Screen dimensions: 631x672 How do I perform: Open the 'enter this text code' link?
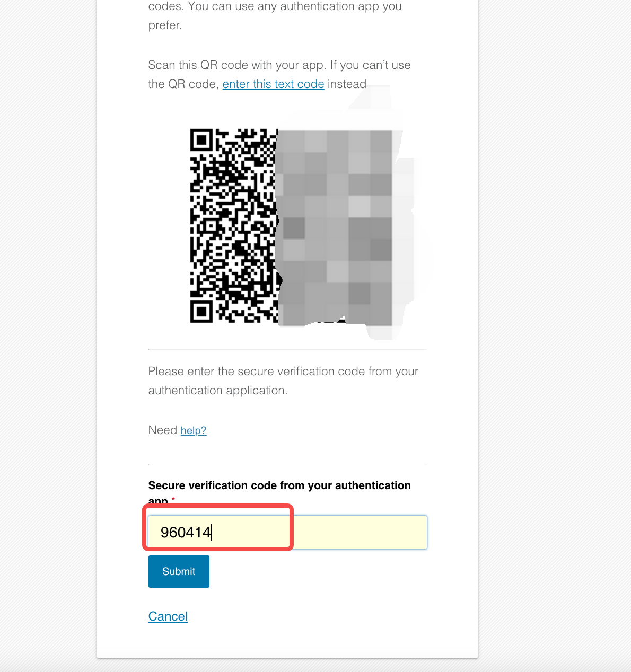(x=273, y=84)
